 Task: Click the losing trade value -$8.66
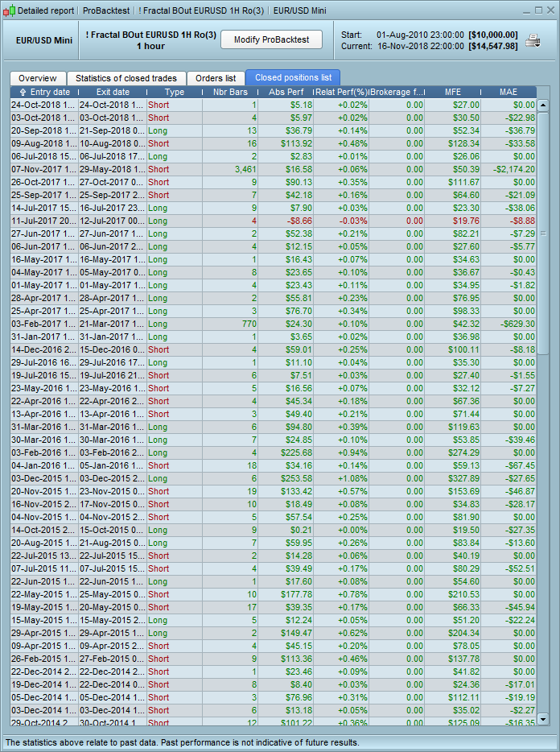point(299,221)
